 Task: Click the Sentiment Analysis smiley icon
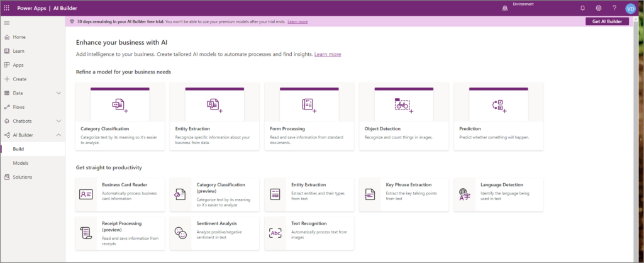click(x=180, y=233)
